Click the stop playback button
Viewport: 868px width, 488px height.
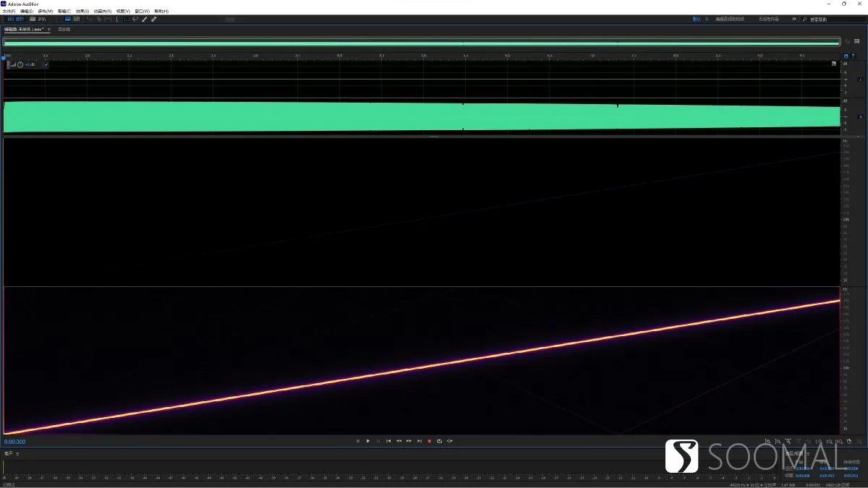[x=357, y=441]
